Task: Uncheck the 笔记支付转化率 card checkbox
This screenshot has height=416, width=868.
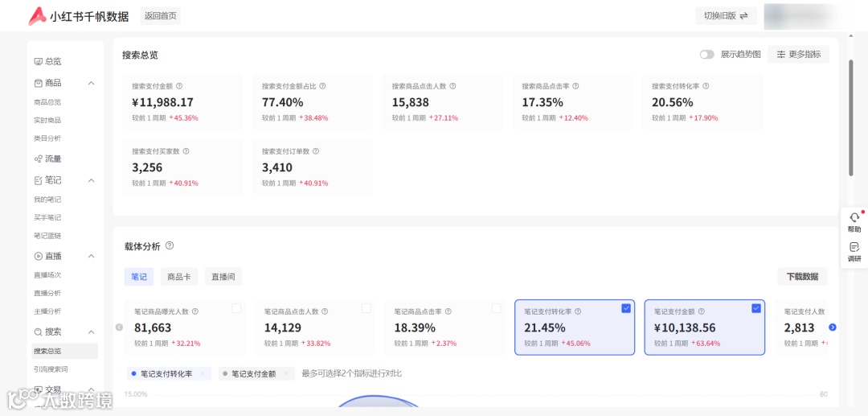Action: (x=626, y=308)
